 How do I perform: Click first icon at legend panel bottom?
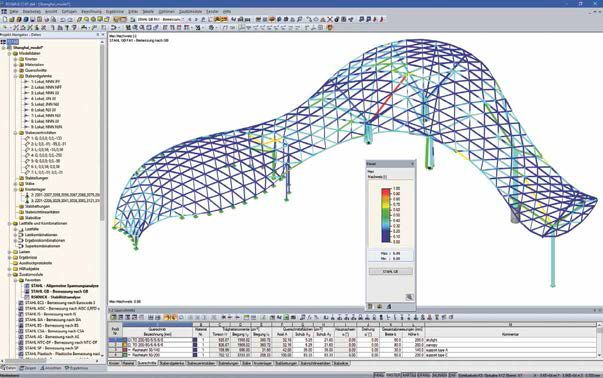pyautogui.click(x=370, y=306)
